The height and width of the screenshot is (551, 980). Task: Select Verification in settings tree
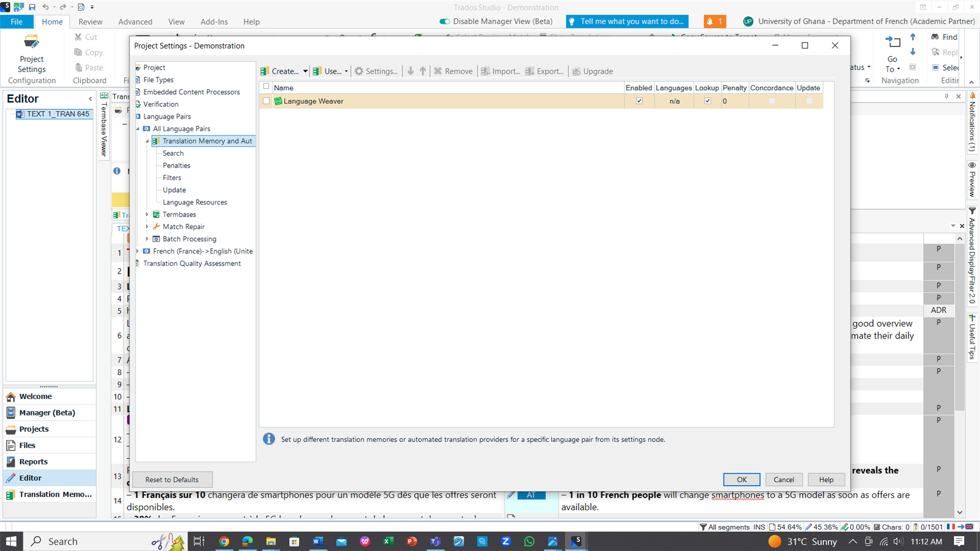pos(161,104)
